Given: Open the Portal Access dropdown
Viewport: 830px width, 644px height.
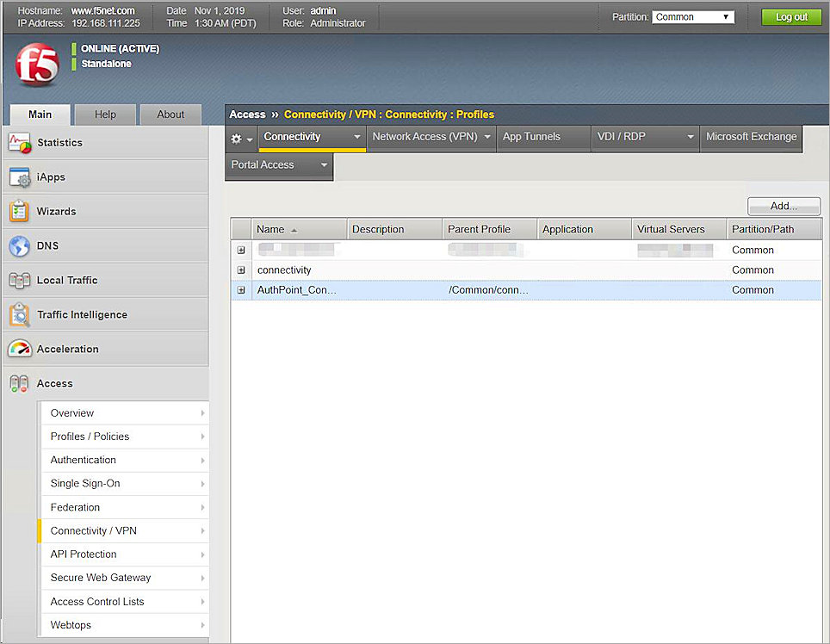Looking at the screenshot, I should click(278, 165).
